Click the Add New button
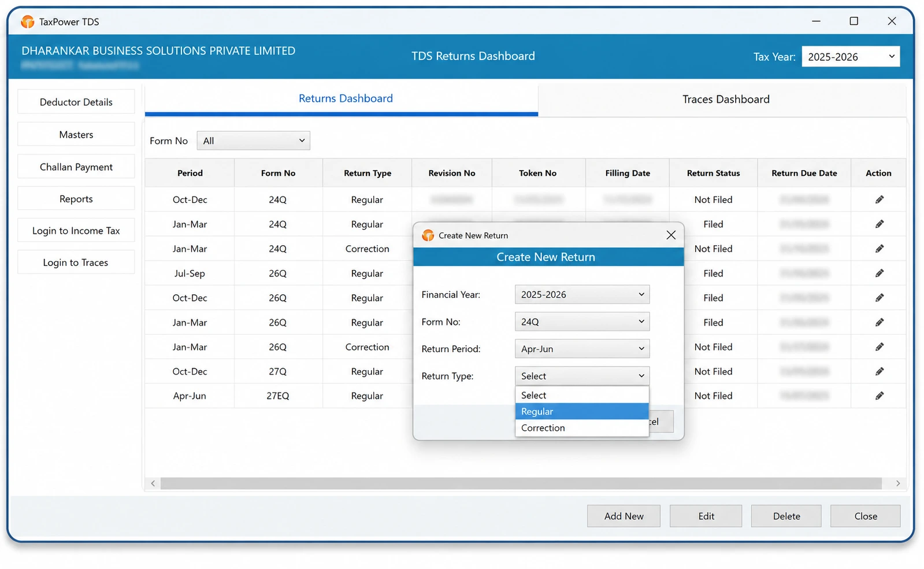 click(x=624, y=516)
